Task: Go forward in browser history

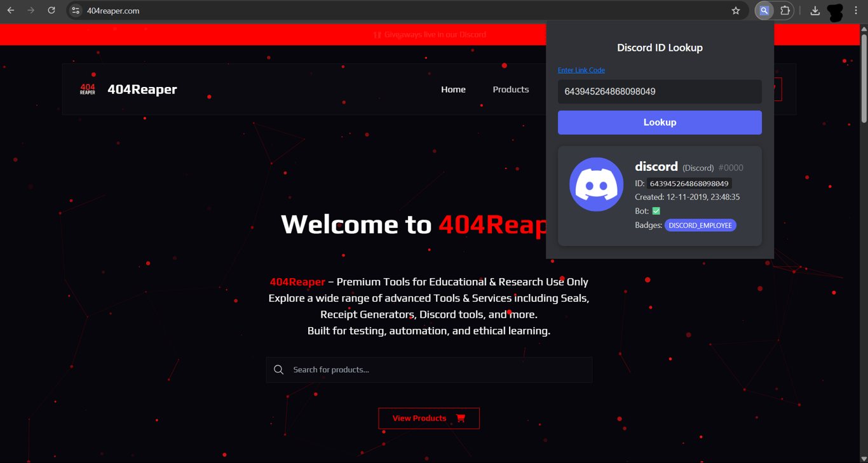Action: tap(31, 11)
